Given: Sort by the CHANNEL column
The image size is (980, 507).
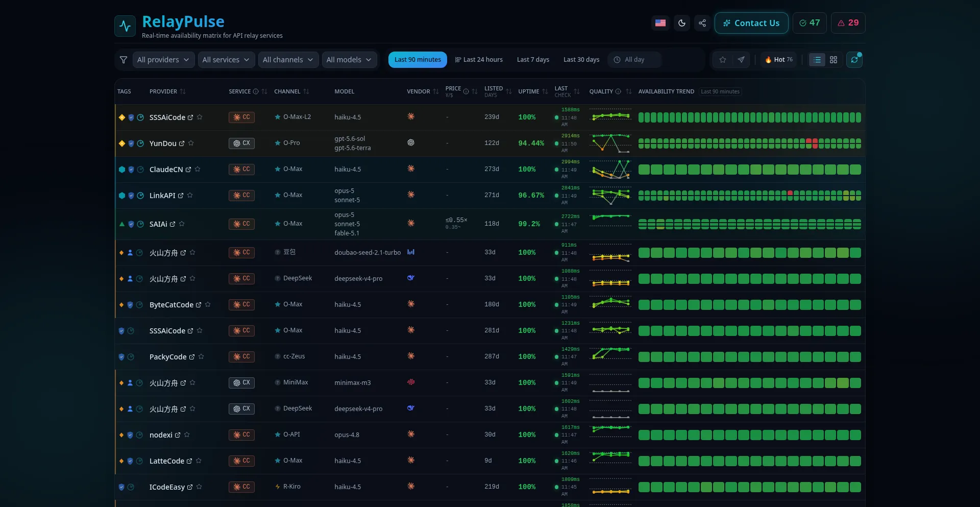Looking at the screenshot, I should click(x=291, y=91).
